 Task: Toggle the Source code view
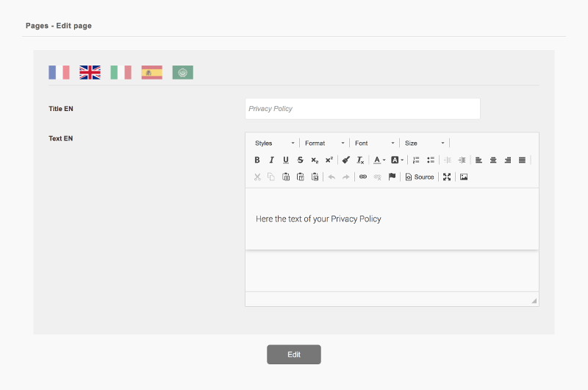[420, 177]
